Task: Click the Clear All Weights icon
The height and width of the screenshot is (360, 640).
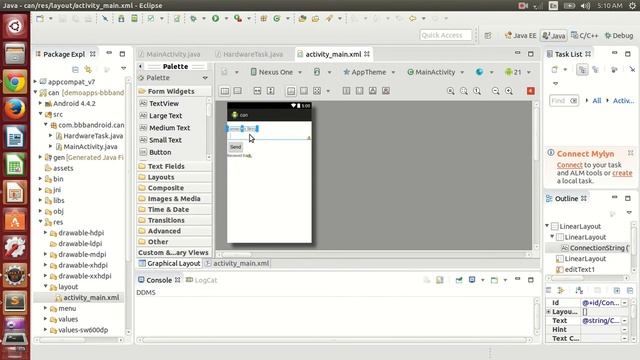Action: [386, 91]
